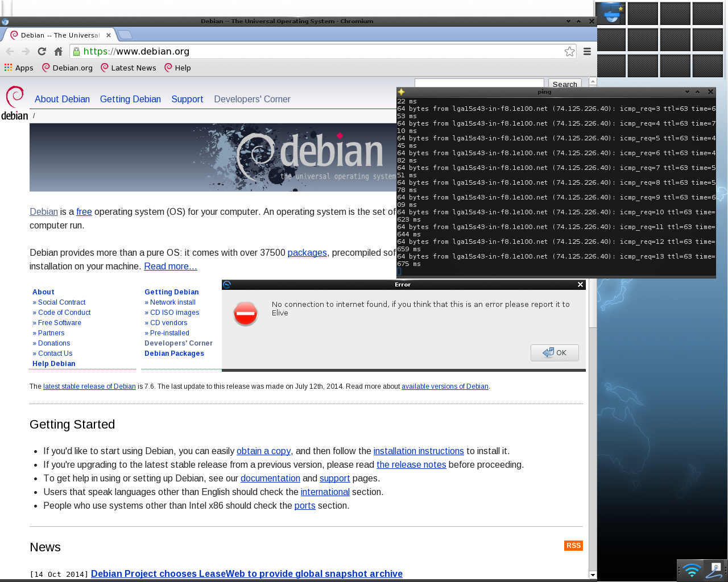View site security info via the padlock icon
Viewport: 728px width, 582px height.
pos(77,51)
